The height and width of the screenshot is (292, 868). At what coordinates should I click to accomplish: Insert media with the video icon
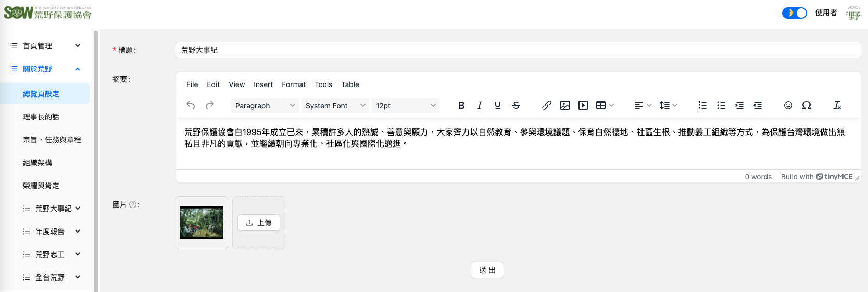pyautogui.click(x=583, y=105)
